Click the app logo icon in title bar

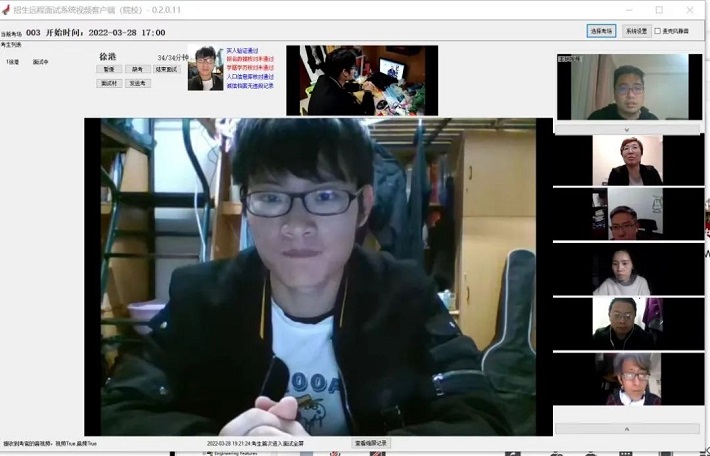6,10
